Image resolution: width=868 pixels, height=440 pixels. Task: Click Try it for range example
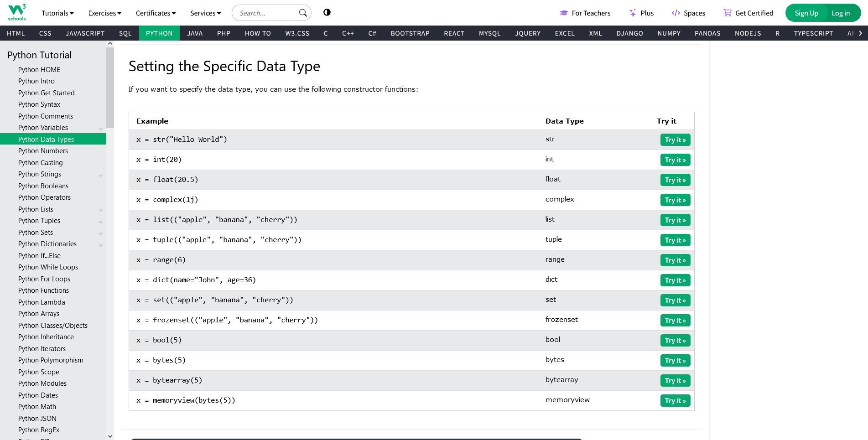[x=675, y=260]
